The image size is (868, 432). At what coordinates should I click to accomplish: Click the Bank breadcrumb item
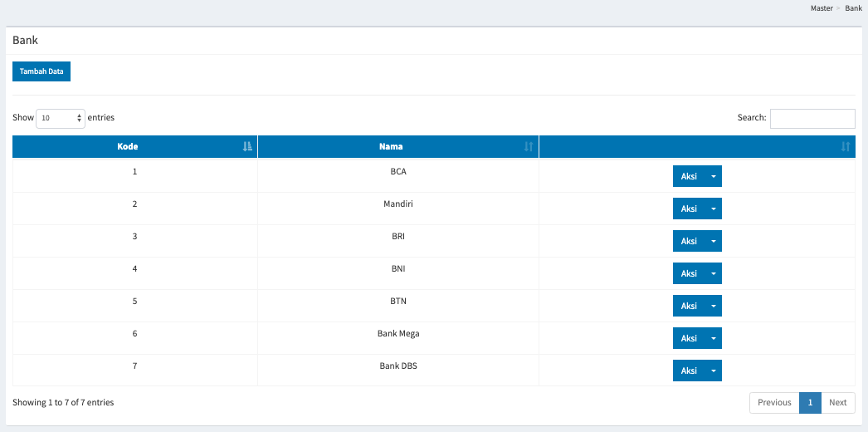point(854,8)
